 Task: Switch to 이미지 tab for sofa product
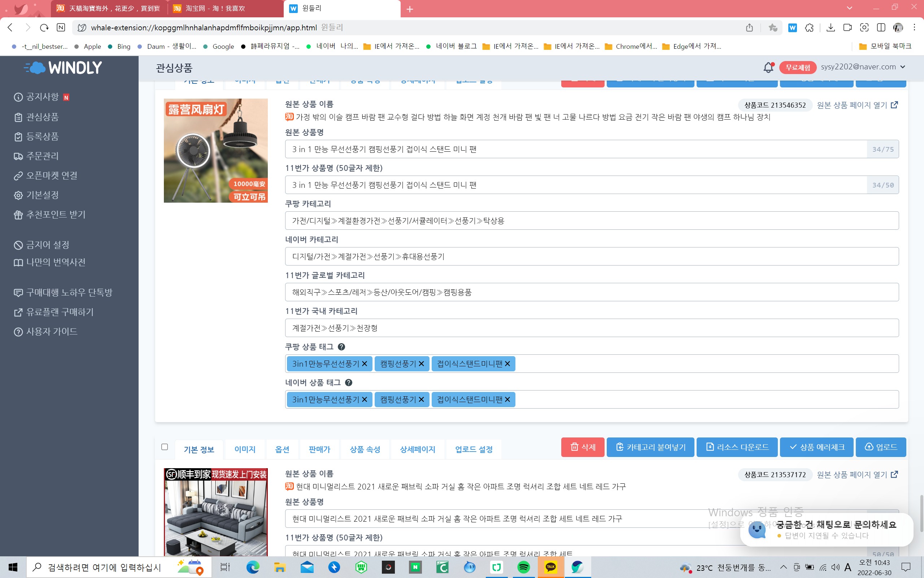(245, 449)
